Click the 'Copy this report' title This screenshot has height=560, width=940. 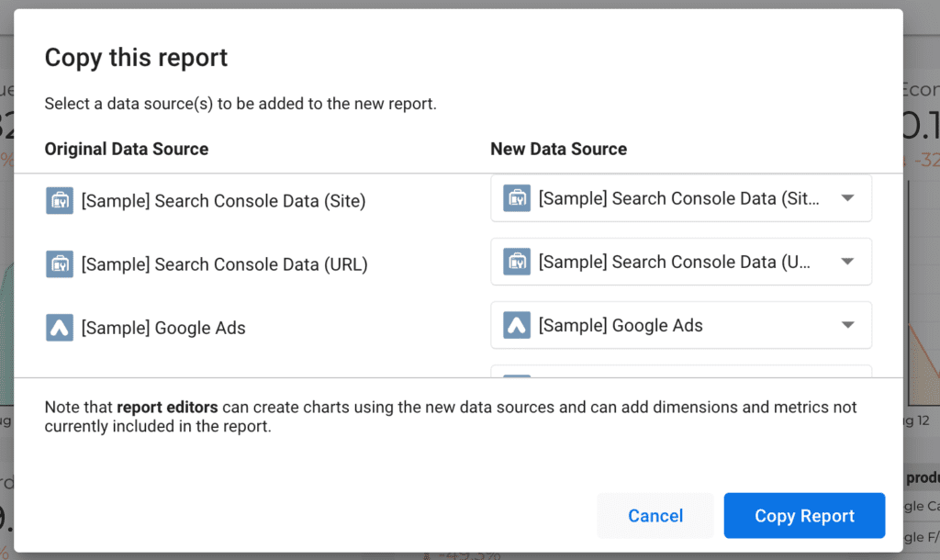click(x=136, y=58)
